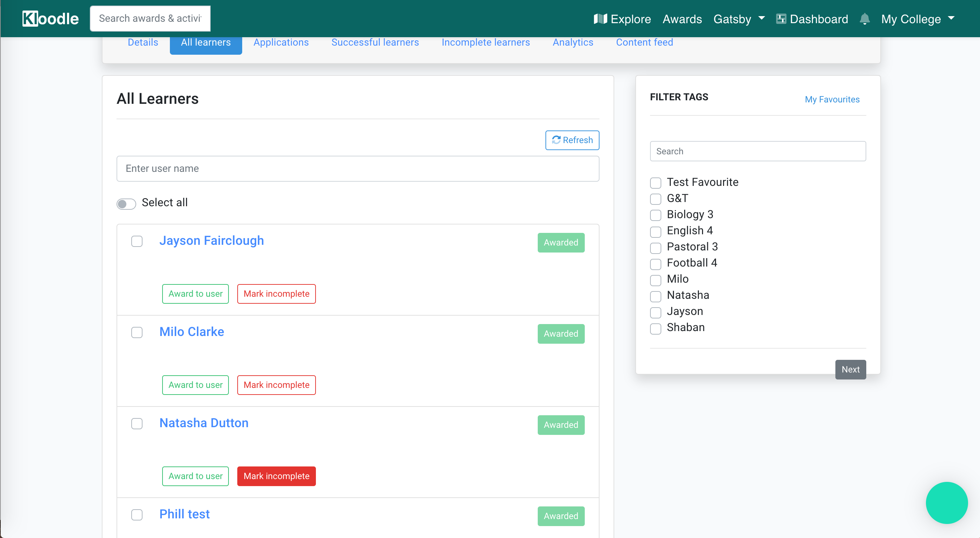Screen dimensions: 980x538
Task: Open the Dashboard nav link
Action: coord(812,19)
